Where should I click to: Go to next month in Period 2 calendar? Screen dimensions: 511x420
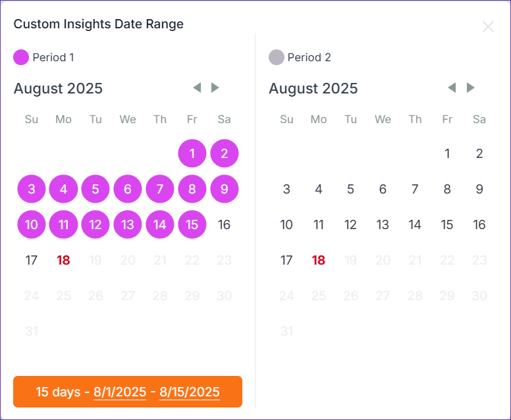[470, 88]
